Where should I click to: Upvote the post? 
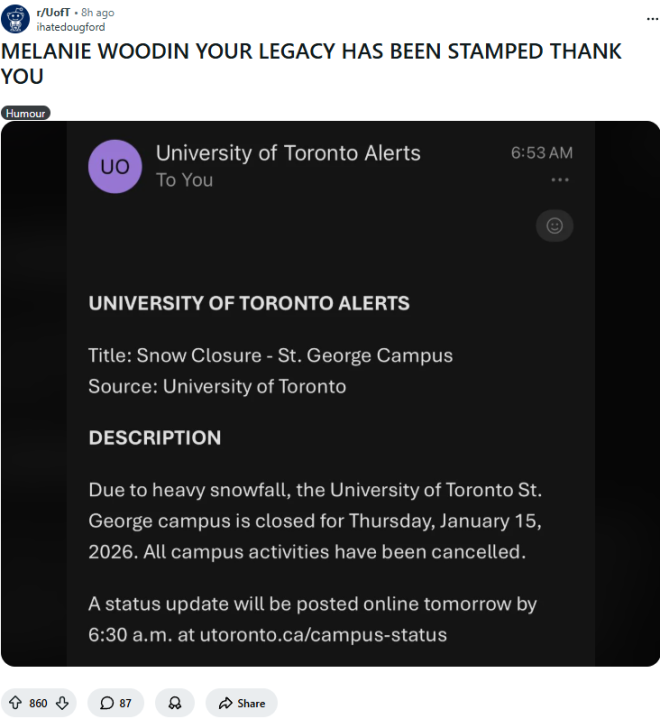[x=16, y=703]
